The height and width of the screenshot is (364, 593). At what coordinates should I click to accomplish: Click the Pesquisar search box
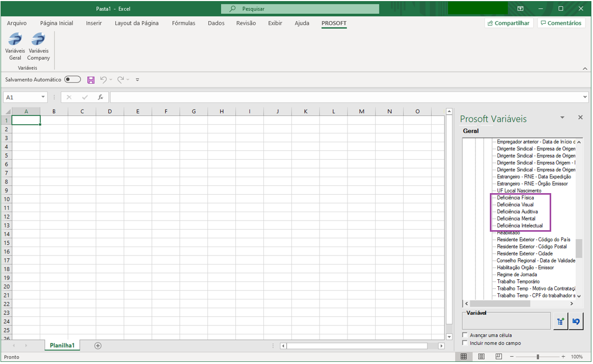pos(300,8)
